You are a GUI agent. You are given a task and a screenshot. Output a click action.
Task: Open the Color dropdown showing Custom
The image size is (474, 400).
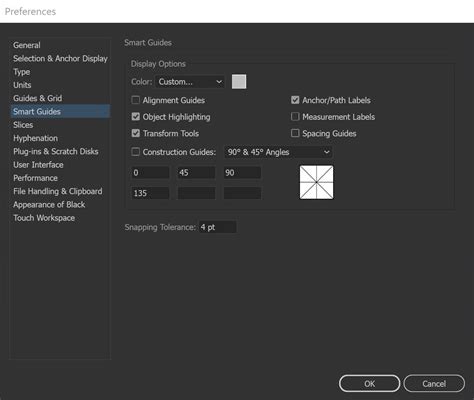190,82
